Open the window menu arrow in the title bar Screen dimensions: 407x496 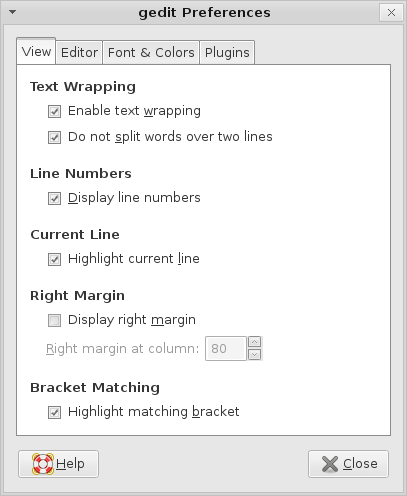click(13, 12)
